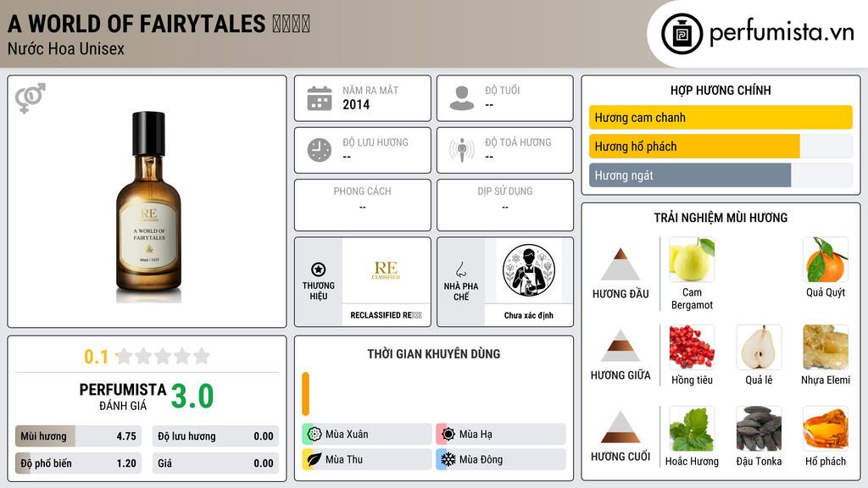
Task: Click the perfumista.vn logo icon
Action: pos(682,34)
